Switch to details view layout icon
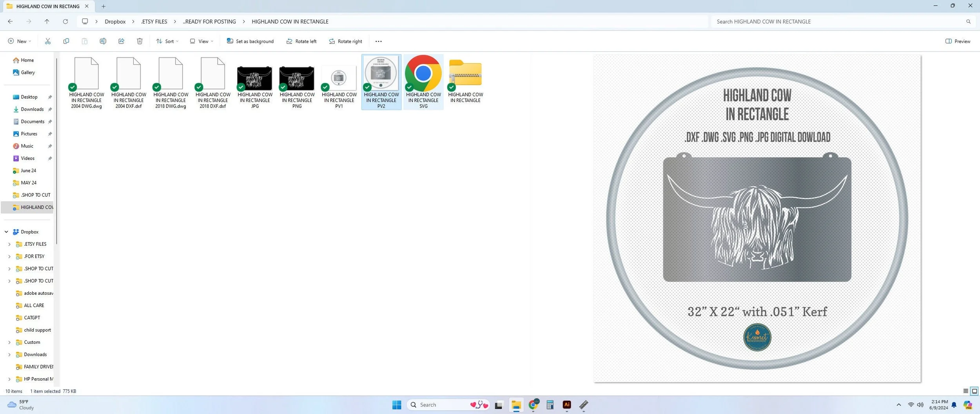The width and height of the screenshot is (980, 414). (x=965, y=391)
